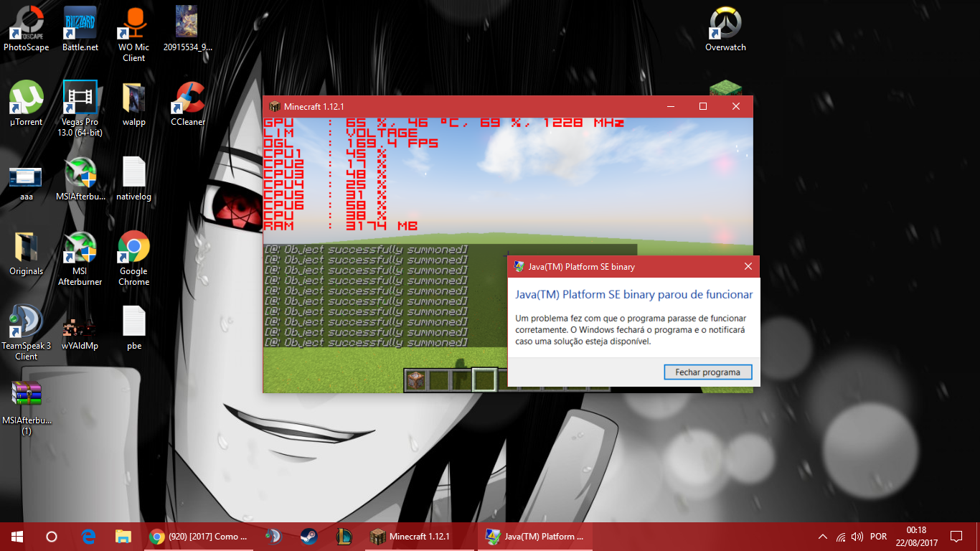
Task: Select the MSIAfterbu... (1) archive
Action: 27,407
